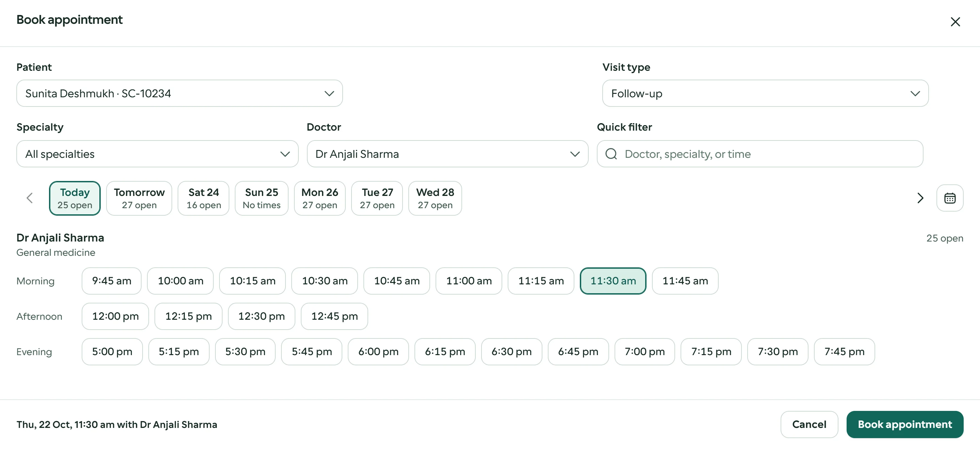Image resolution: width=980 pixels, height=449 pixels.
Task: Select the 7:45 pm evening slot
Action: point(844,352)
